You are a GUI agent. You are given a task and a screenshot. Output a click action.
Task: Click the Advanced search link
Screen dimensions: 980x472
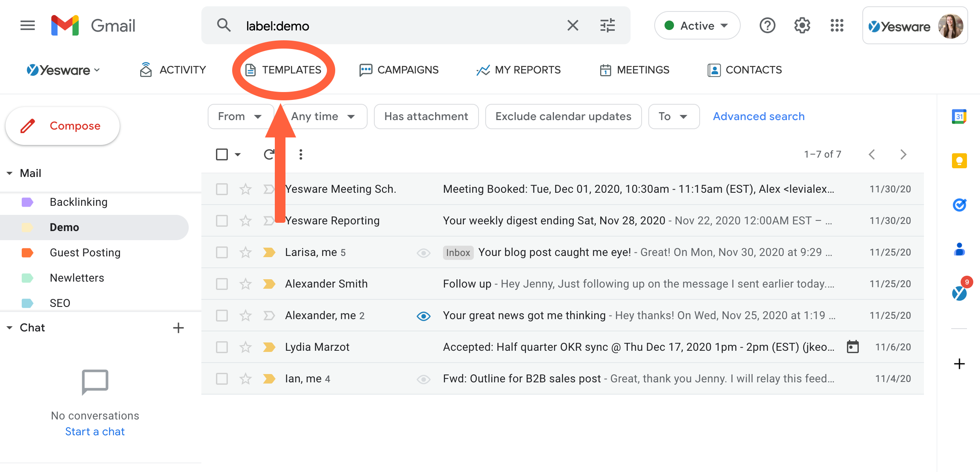pyautogui.click(x=758, y=116)
